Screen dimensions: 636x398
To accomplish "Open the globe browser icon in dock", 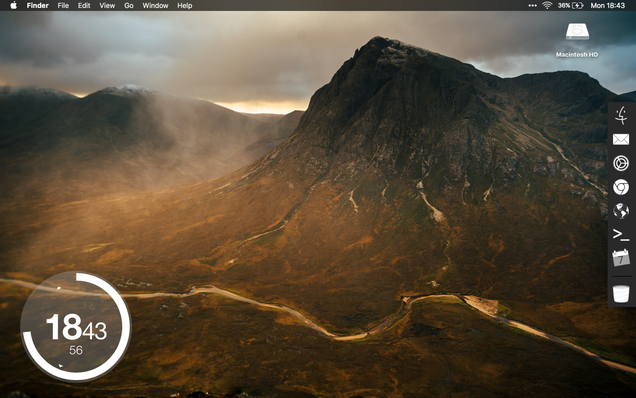I will pos(621,211).
